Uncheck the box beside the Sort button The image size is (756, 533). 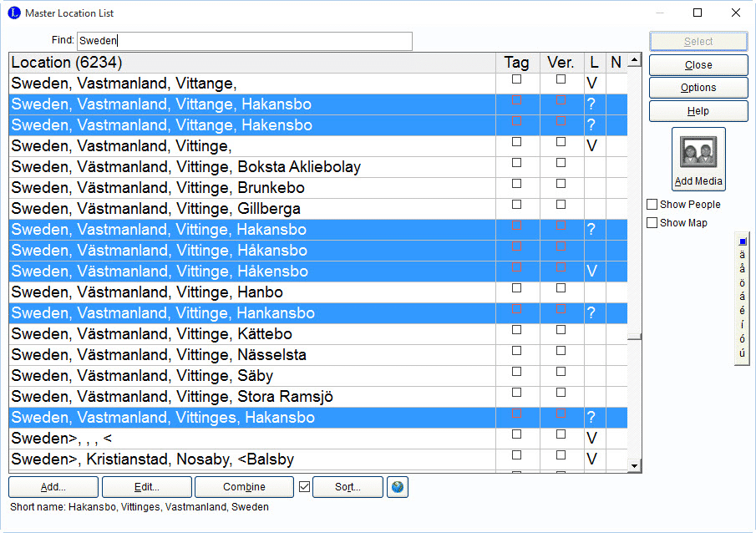[304, 487]
